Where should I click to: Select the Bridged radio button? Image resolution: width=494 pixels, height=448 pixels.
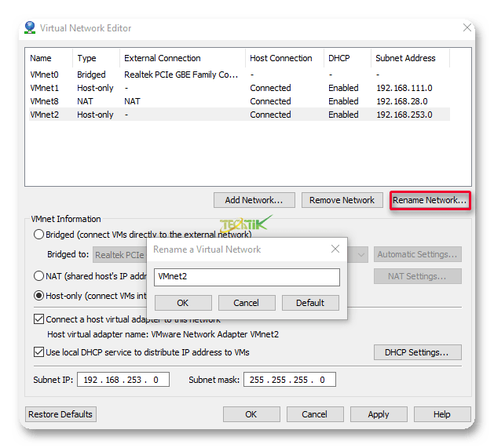tap(38, 235)
